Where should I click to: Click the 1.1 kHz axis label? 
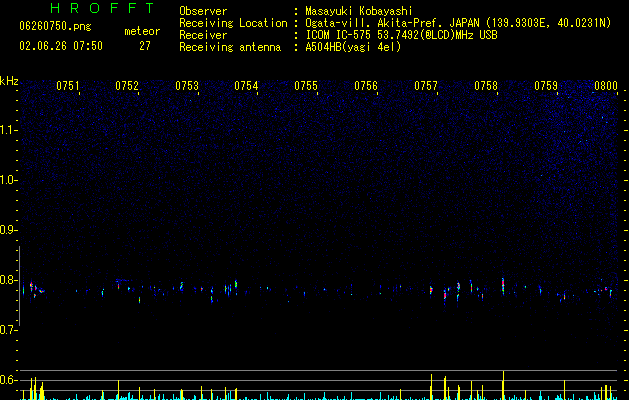coord(8,130)
